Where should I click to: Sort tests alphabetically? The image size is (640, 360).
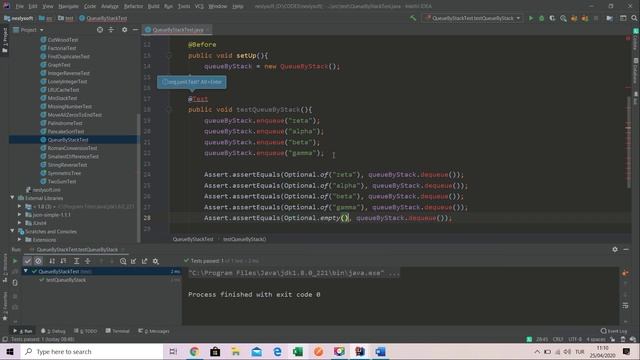coord(52,261)
